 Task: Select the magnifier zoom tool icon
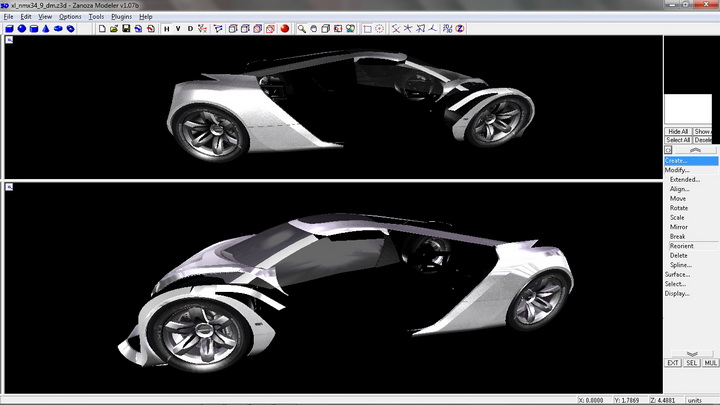[x=300, y=29]
